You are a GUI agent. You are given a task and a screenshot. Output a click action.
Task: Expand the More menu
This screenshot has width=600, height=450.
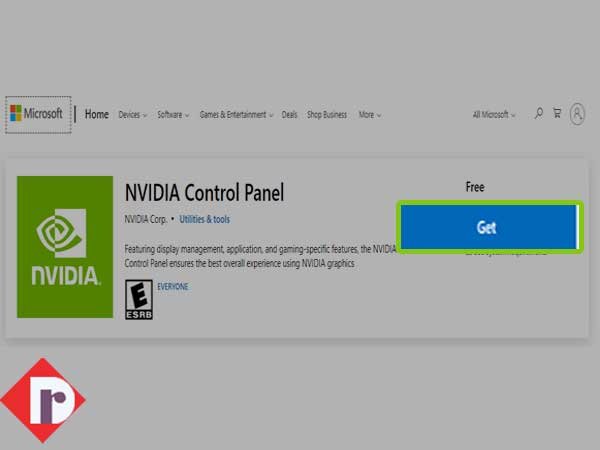point(370,115)
